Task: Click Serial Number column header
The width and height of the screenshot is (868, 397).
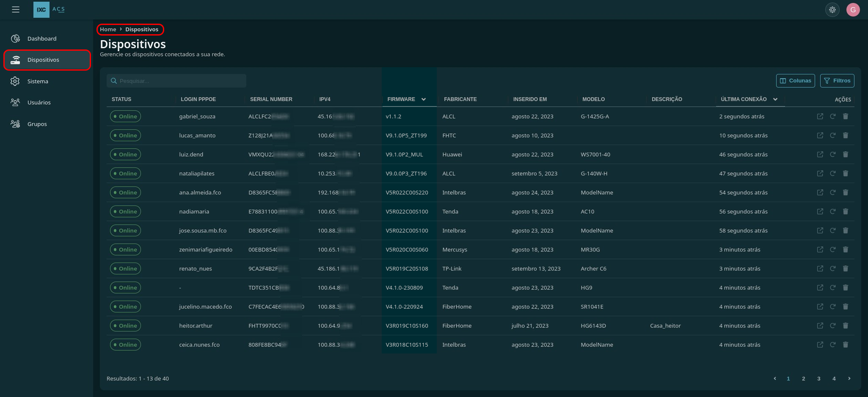Action: tap(271, 99)
